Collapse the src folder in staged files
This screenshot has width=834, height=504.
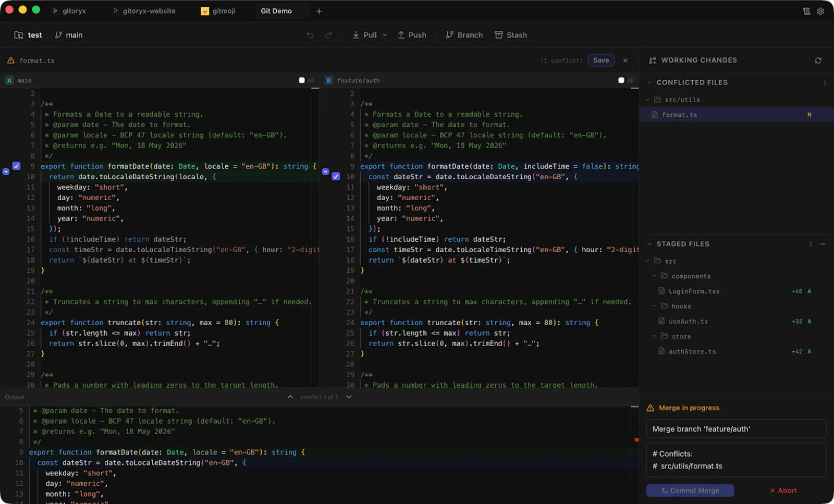pos(647,261)
